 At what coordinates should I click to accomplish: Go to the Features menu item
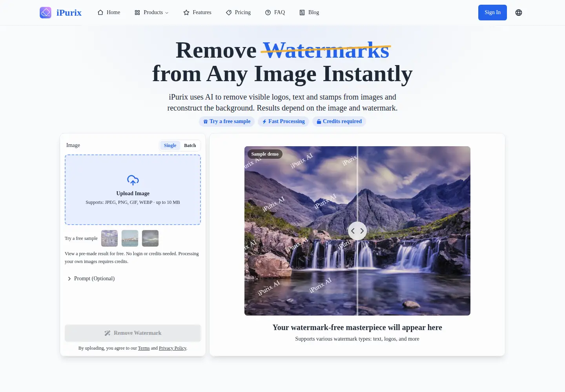click(x=197, y=13)
